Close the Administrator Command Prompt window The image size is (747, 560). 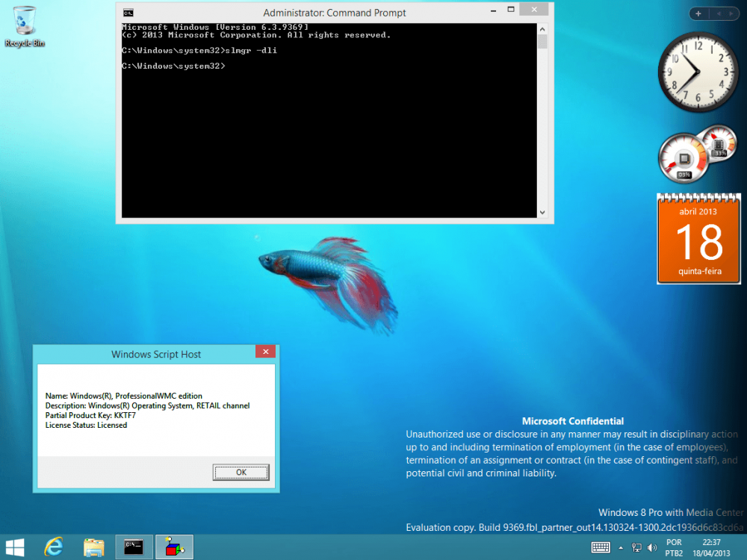coord(534,10)
